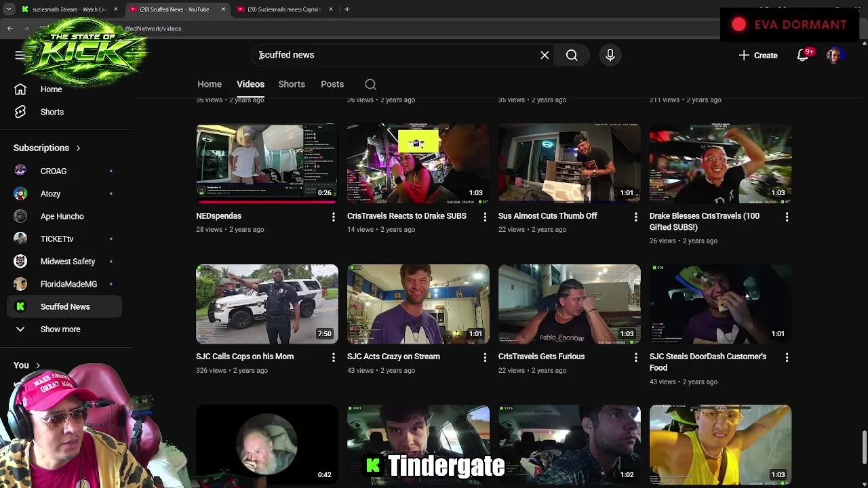Open the CrisTravels Gets Furious title
Screen dimensions: 868x488
pyautogui.click(x=541, y=357)
